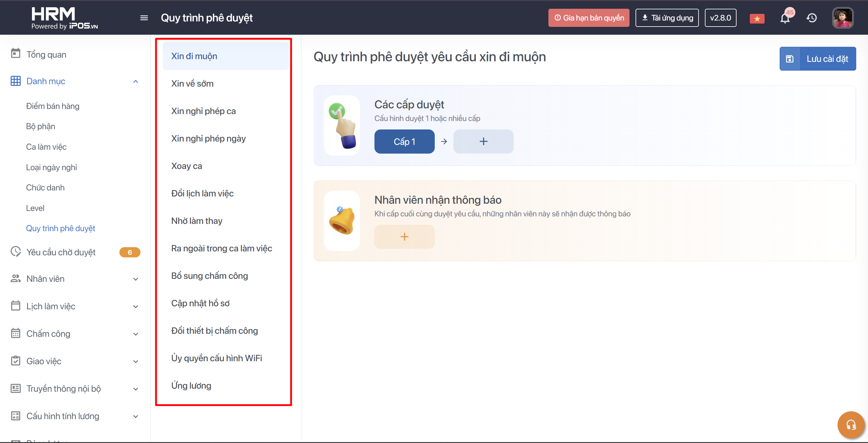The width and height of the screenshot is (868, 443).
Task: Click the headset support chat icon
Action: point(851,425)
